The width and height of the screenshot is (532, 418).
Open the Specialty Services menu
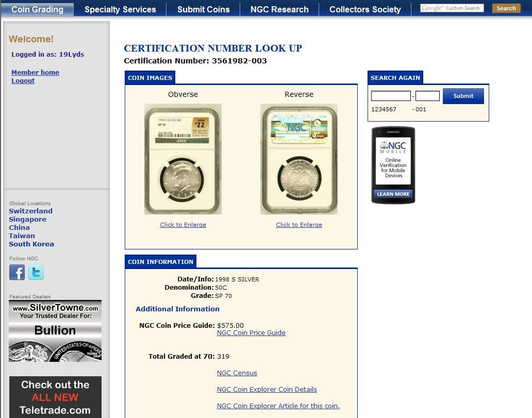120,9
